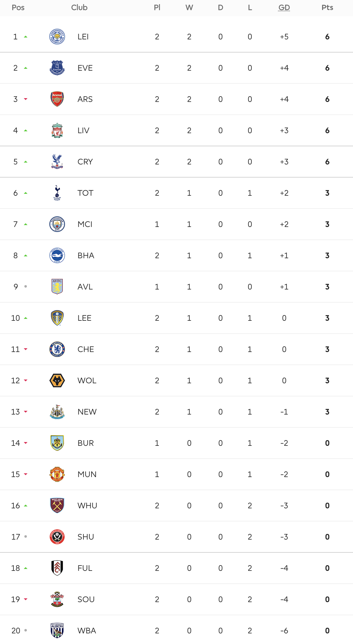Select the Tottenham cockerel logo
Image resolution: width=353 pixels, height=644 pixels.
tap(57, 193)
